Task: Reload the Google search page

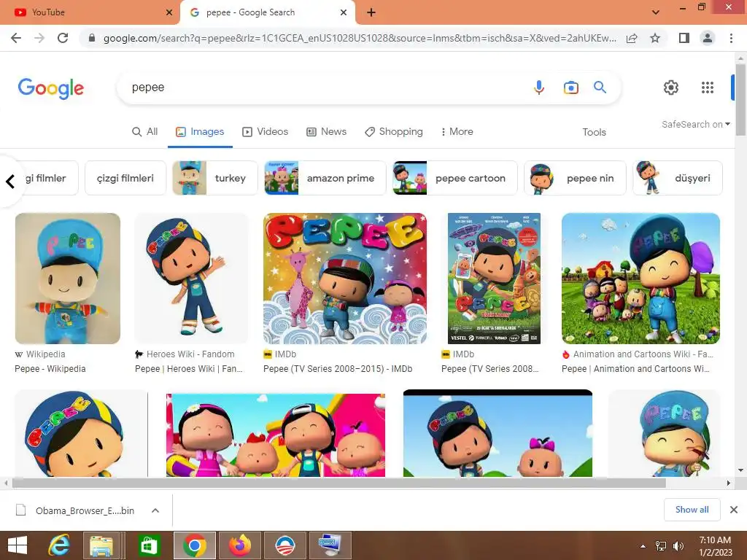Action: coord(63,38)
